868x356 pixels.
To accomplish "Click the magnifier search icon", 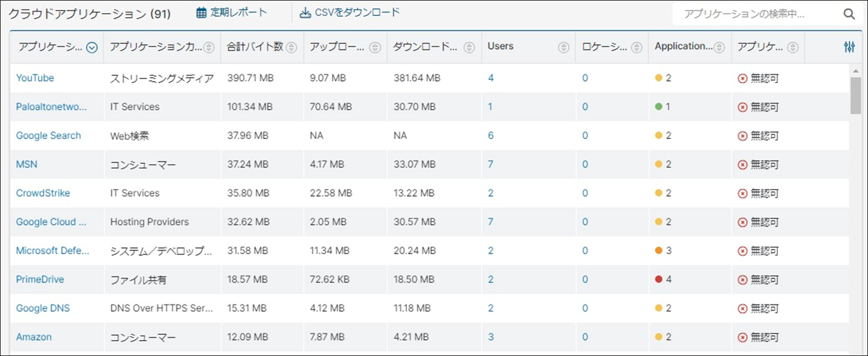I will point(849,14).
